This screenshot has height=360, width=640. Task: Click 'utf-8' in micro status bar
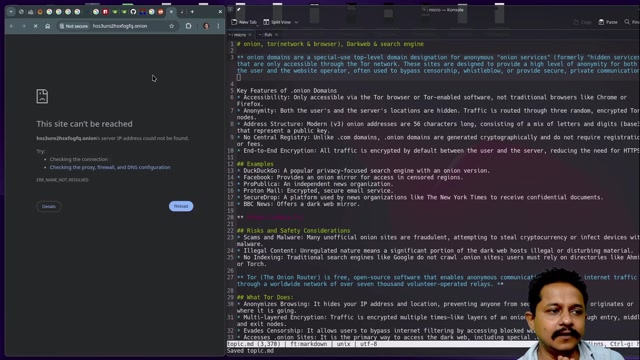[369, 344]
